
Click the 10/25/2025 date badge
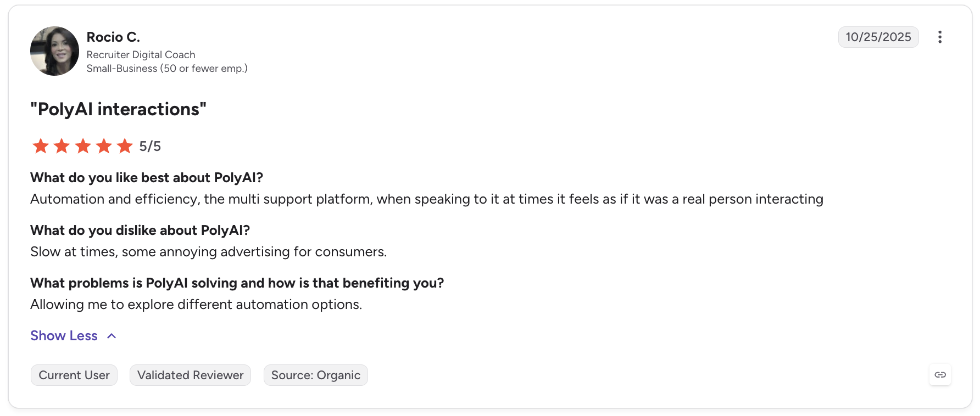click(878, 37)
